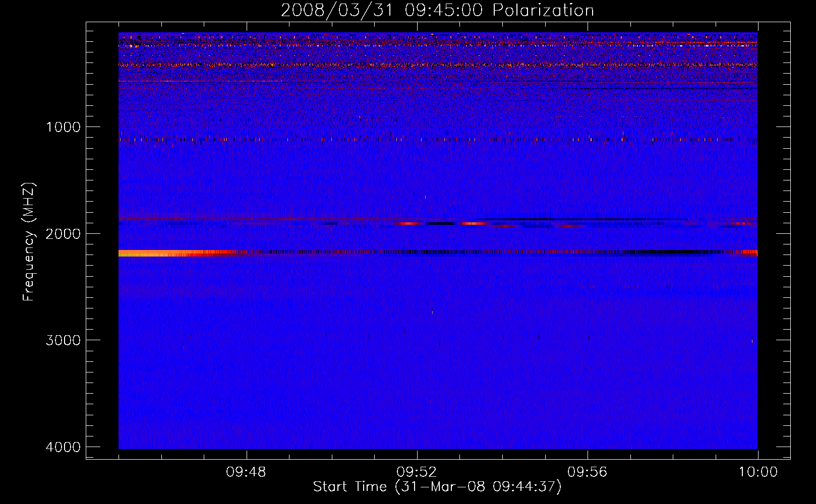Click the 2000 frequency tick label
The height and width of the screenshot is (504, 816).
[63, 234]
